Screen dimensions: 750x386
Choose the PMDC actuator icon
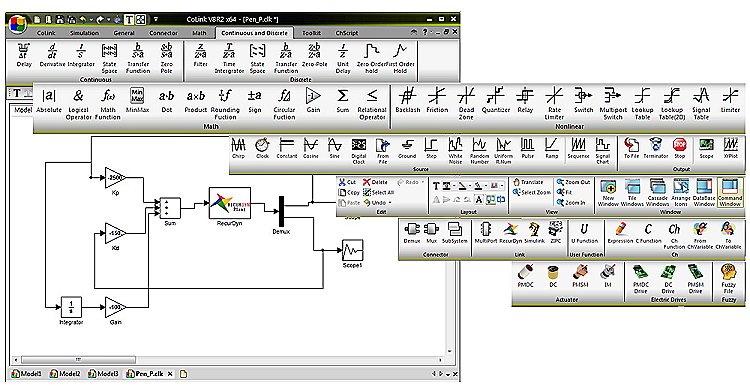pyautogui.click(x=525, y=276)
